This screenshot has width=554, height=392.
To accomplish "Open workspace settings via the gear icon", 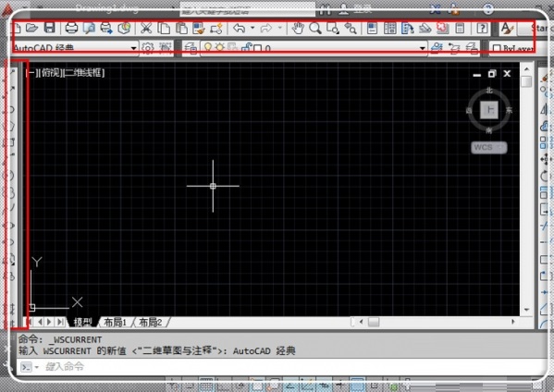I will tap(148, 48).
